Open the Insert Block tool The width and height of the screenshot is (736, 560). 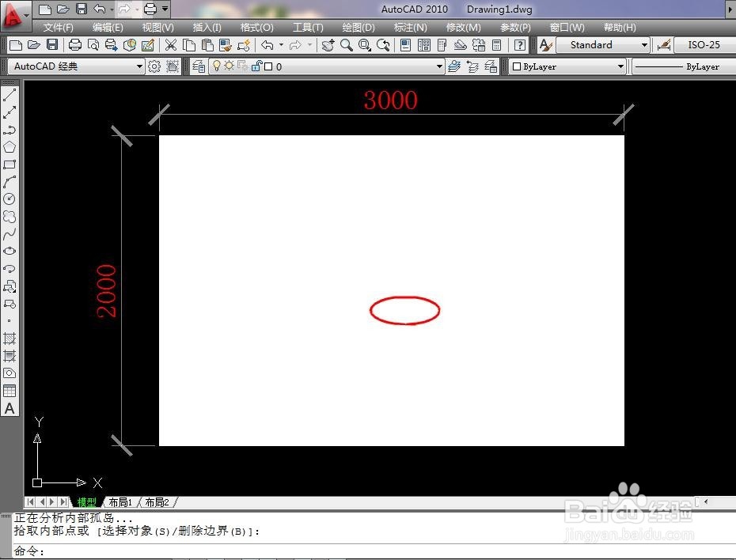click(9, 286)
